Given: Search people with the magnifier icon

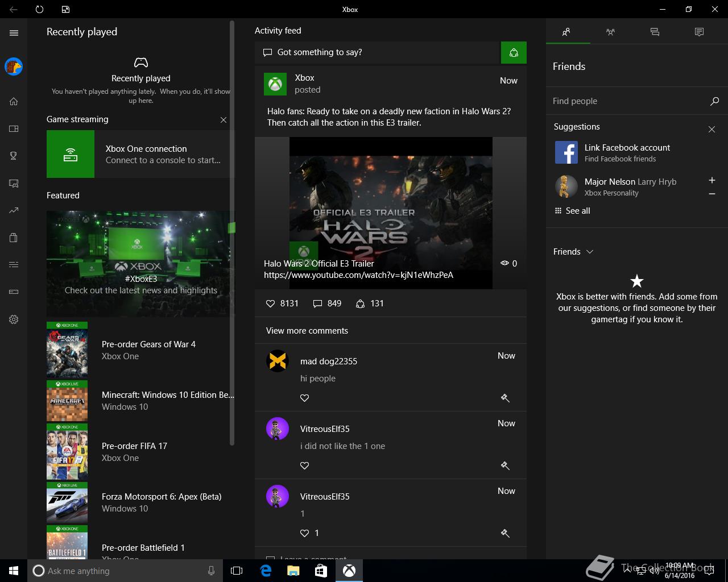Looking at the screenshot, I should 715,101.
